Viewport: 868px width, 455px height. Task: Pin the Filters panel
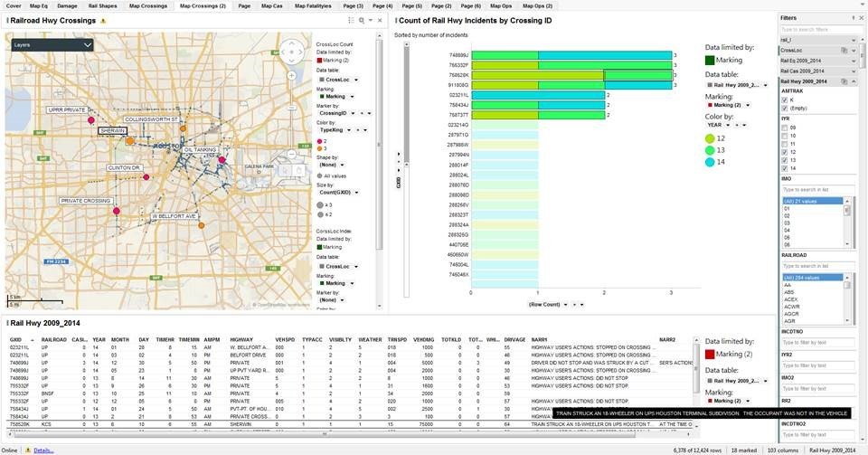[853, 18]
